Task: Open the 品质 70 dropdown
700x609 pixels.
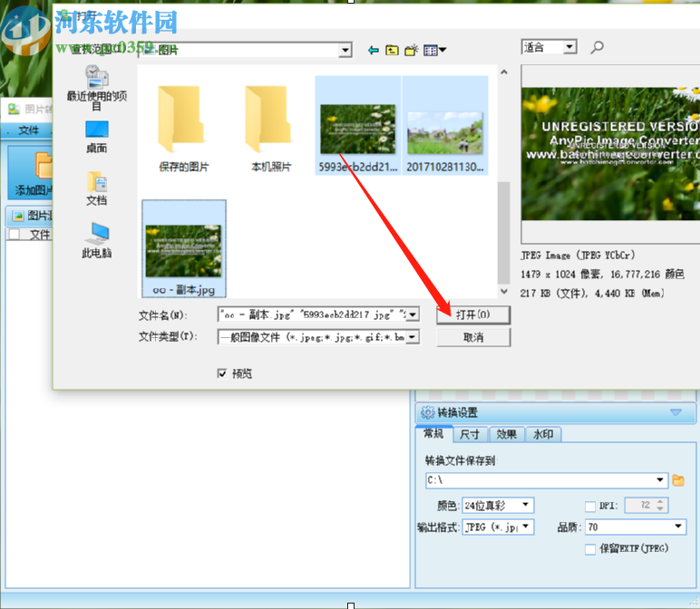Action: pos(678,527)
